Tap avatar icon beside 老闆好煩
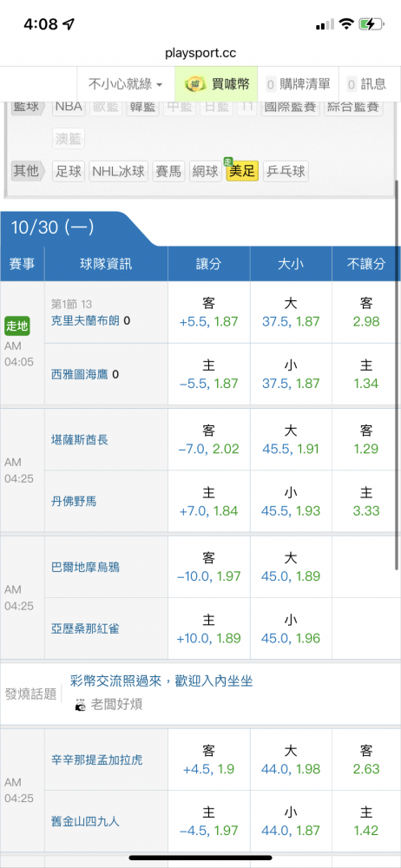 [x=81, y=705]
